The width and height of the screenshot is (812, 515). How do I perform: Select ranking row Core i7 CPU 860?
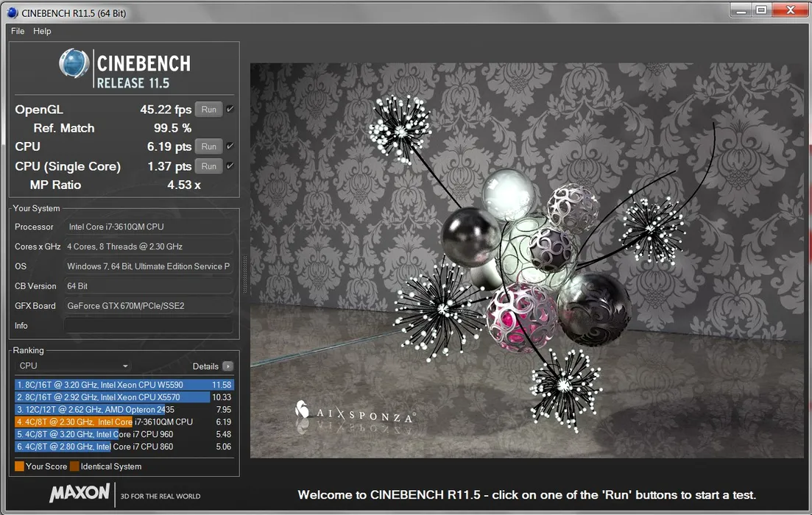(x=124, y=447)
